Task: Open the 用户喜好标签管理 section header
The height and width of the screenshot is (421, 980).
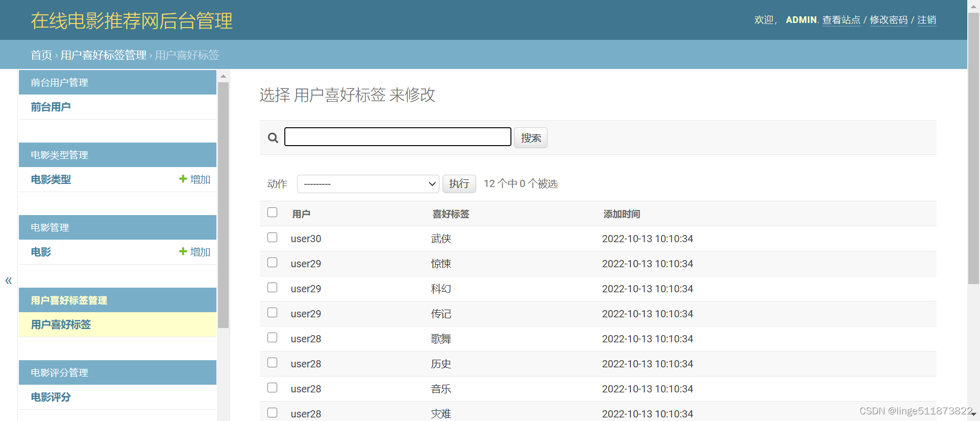Action: click(69, 300)
